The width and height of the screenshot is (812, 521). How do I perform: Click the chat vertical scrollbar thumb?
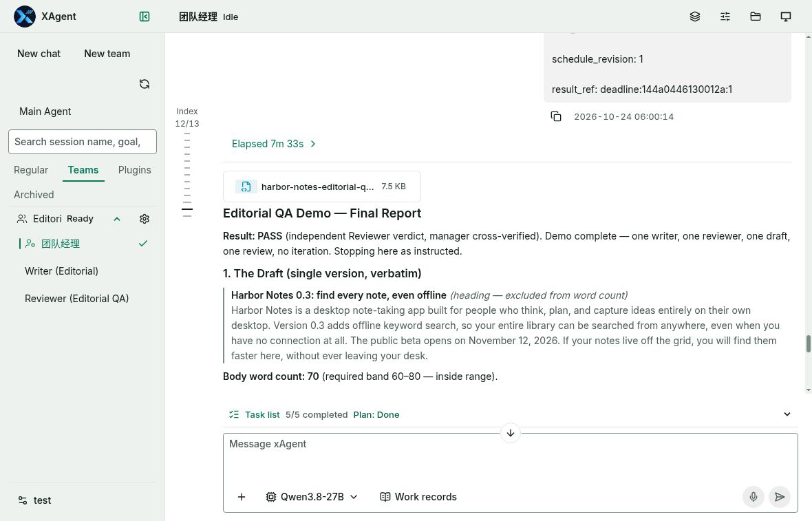(x=808, y=344)
